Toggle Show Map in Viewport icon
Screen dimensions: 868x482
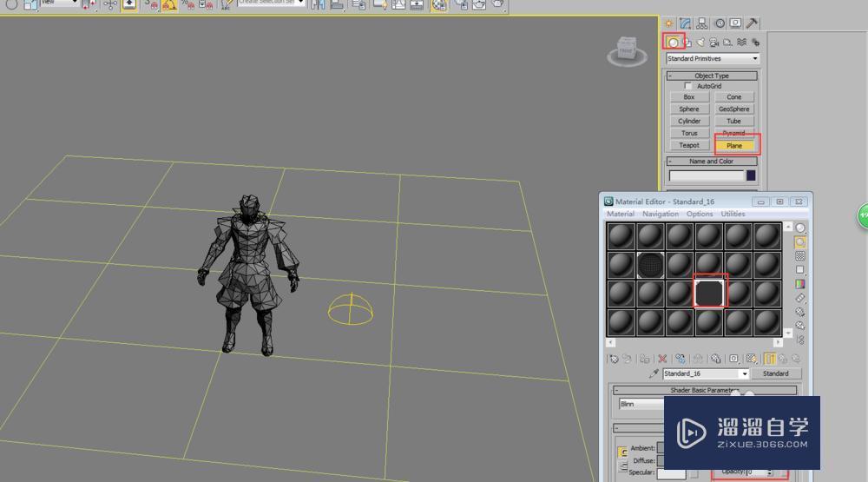752,359
